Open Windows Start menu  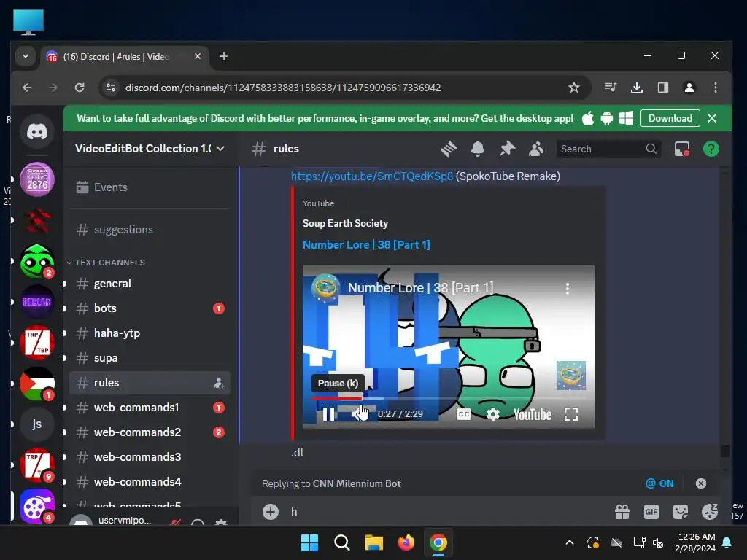[309, 542]
